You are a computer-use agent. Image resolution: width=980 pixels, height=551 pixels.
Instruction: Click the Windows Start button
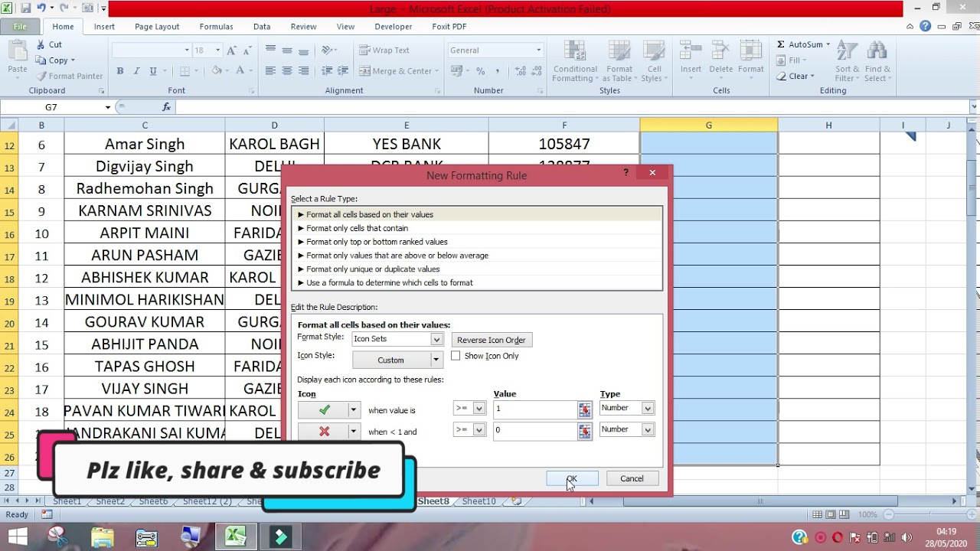pos(16,537)
